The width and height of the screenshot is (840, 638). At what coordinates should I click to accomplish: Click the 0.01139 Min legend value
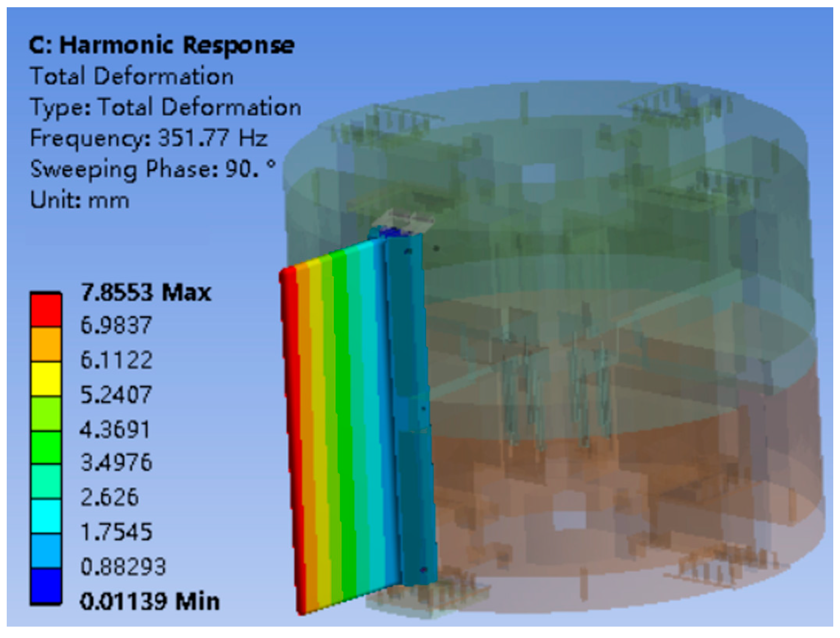150,602
